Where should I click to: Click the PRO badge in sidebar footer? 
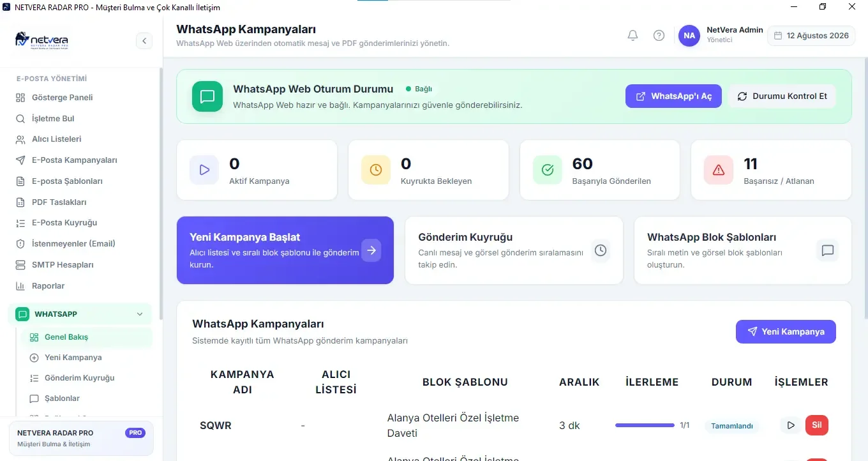click(x=135, y=433)
